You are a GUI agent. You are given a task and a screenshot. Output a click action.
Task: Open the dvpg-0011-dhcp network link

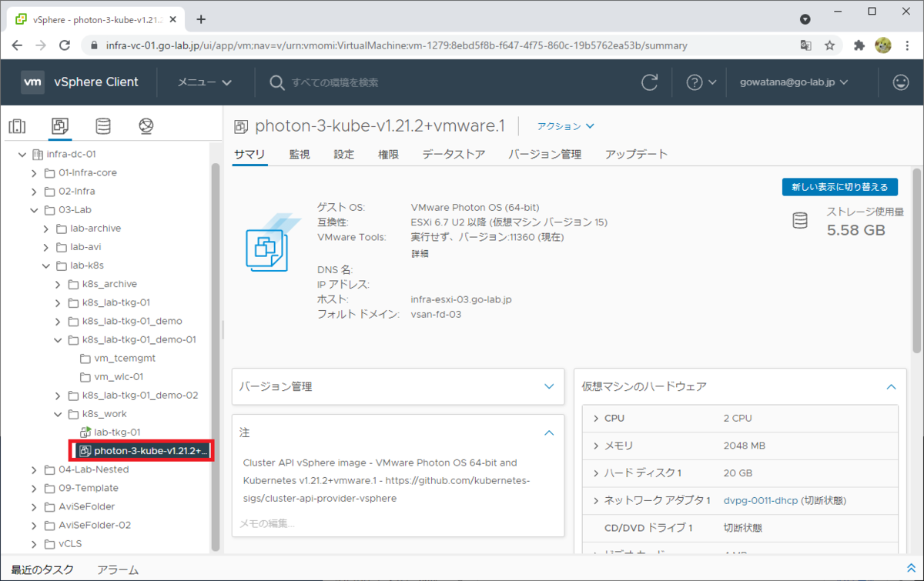[x=761, y=500]
